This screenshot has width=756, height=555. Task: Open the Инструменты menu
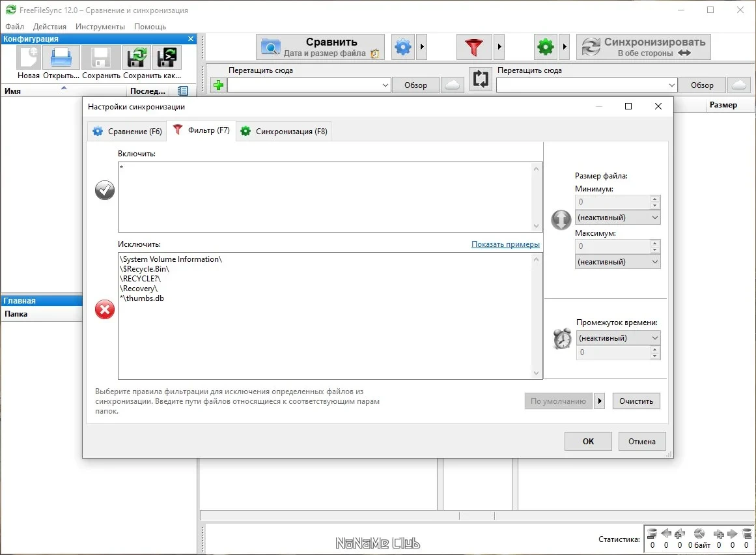100,27
